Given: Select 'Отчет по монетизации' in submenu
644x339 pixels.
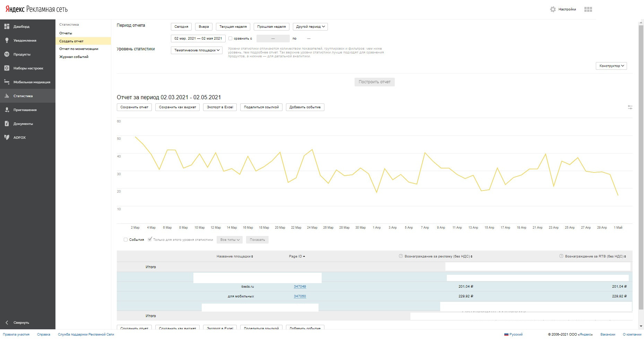Looking at the screenshot, I should click(79, 49).
